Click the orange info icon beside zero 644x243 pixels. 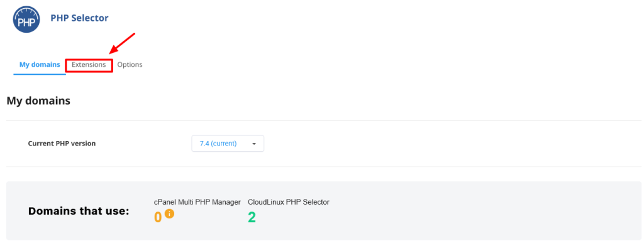(x=169, y=214)
